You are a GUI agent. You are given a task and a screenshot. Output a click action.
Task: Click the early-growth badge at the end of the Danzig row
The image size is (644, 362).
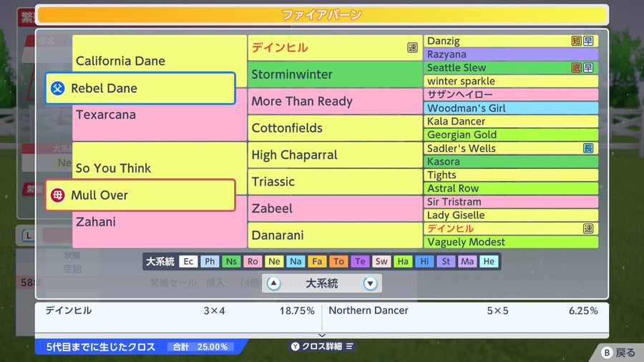[x=588, y=41]
